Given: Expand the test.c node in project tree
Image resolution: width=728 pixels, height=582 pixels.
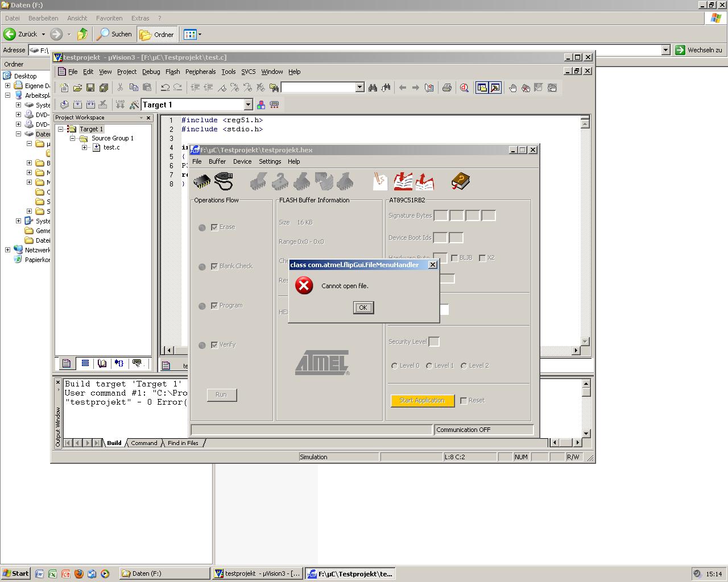Looking at the screenshot, I should pyautogui.click(x=85, y=147).
